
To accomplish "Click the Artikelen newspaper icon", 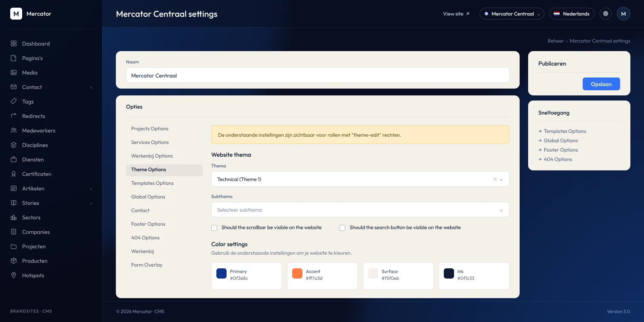I will click(14, 188).
